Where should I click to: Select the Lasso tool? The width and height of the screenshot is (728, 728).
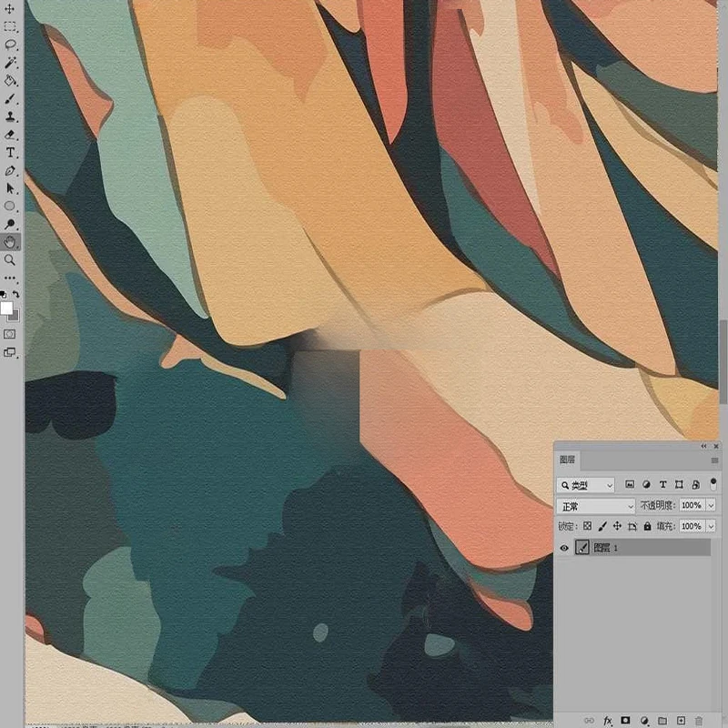coord(9,45)
